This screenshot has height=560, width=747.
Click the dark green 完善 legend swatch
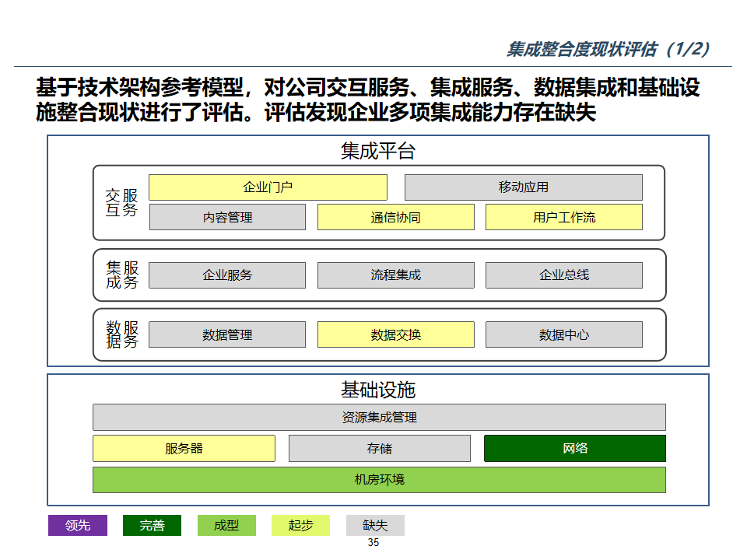pyautogui.click(x=152, y=525)
